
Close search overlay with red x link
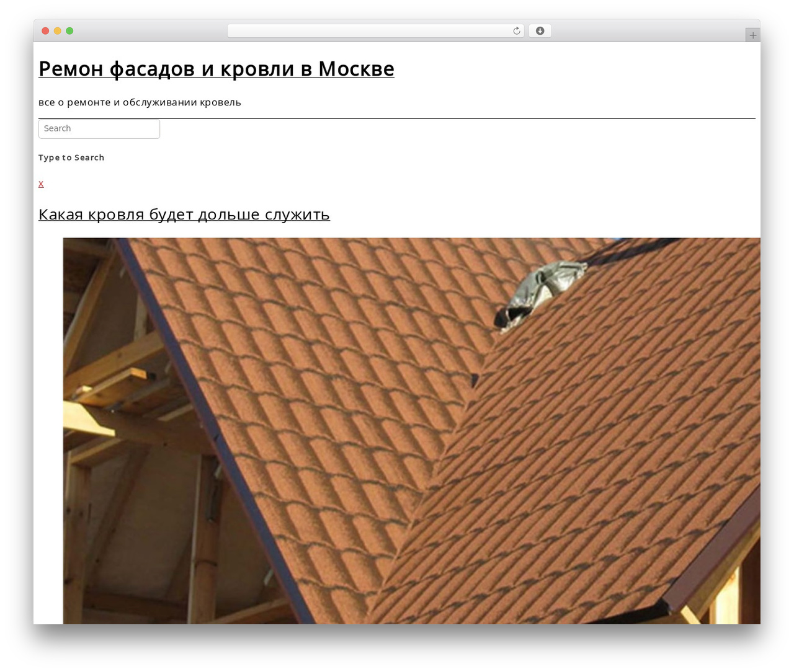(x=41, y=183)
